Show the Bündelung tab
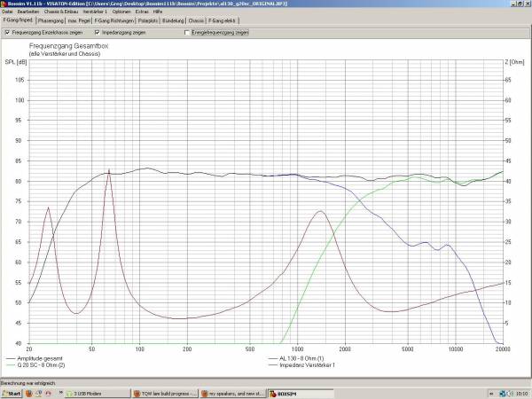The image size is (532, 399). coord(173,20)
